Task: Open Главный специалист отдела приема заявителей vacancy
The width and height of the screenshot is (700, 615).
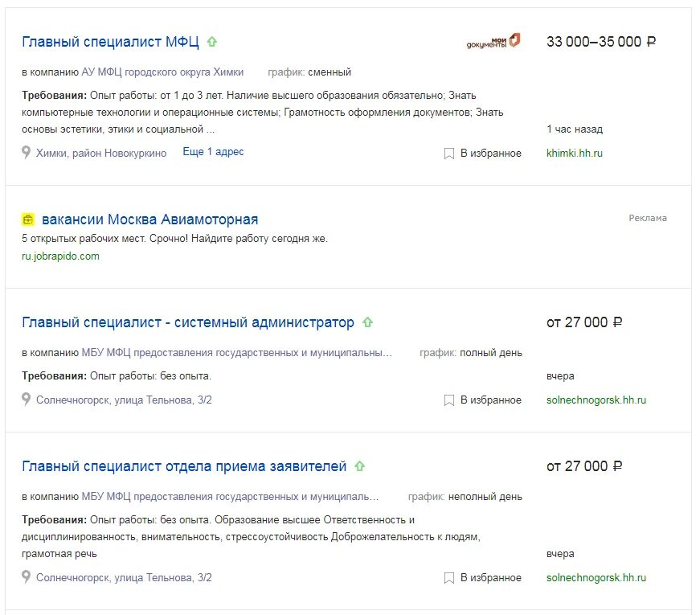Action: point(184,466)
